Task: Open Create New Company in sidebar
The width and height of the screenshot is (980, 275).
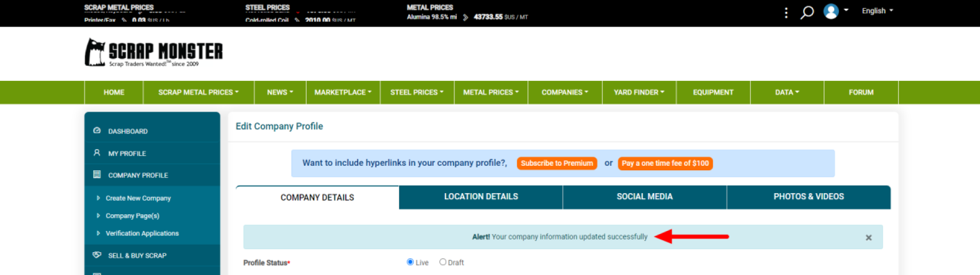Action: click(138, 198)
